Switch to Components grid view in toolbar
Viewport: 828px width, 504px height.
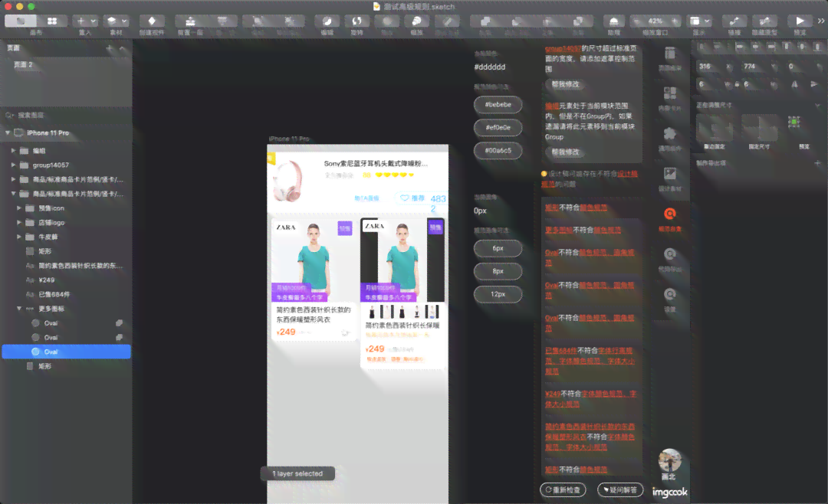(52, 21)
